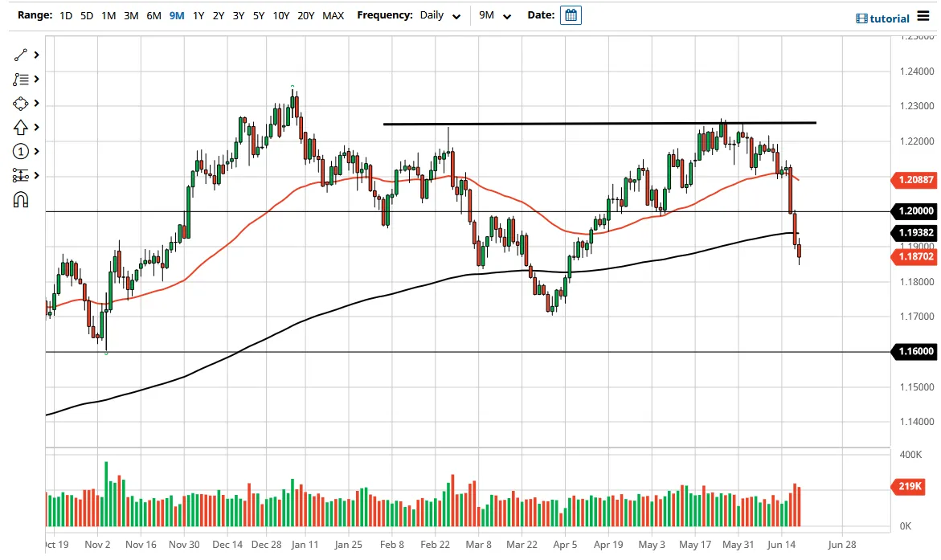Toggle the magnet snap mode icon
941x560 pixels.
pos(20,200)
